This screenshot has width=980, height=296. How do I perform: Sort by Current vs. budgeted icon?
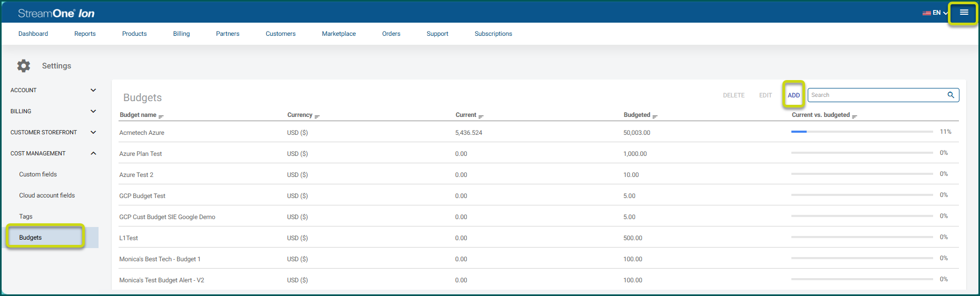click(855, 116)
